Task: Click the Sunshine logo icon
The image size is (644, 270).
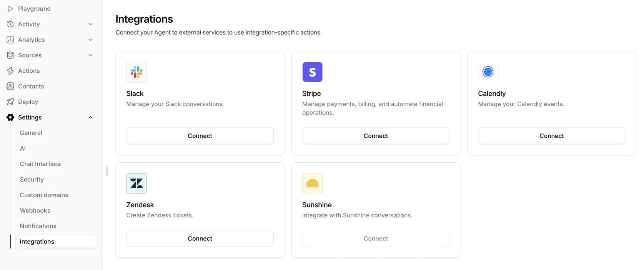Action: click(x=312, y=183)
